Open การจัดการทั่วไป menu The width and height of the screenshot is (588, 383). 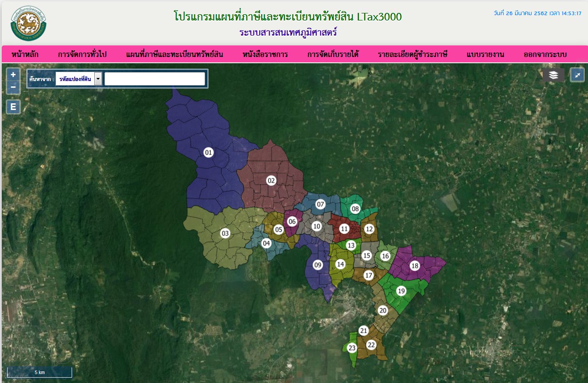click(x=82, y=54)
